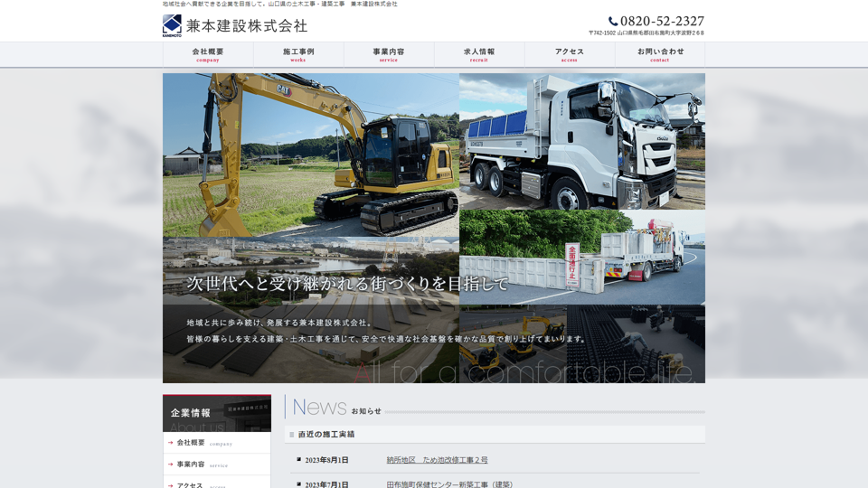The width and height of the screenshot is (868, 488).
Task: Click the red arrow next to sidebar 会社概要
Action: 170,443
